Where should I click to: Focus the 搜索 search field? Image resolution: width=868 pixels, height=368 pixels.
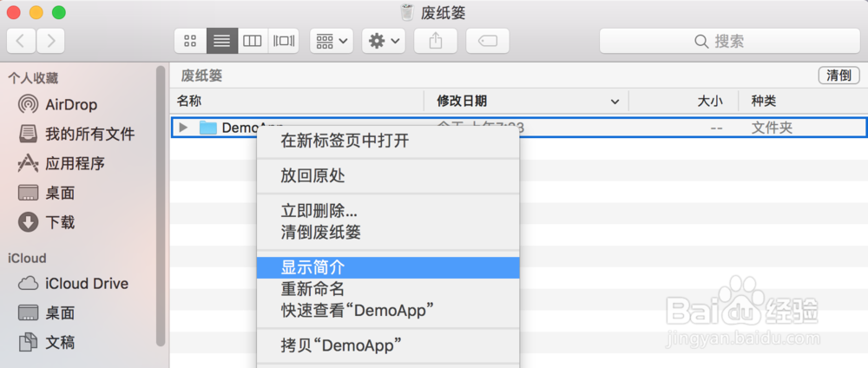click(730, 41)
